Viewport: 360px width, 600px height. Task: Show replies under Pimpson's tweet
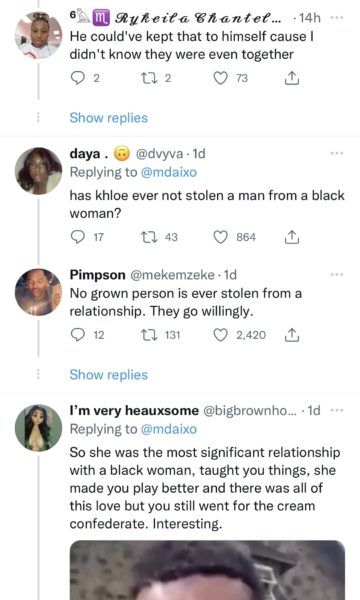click(x=109, y=375)
